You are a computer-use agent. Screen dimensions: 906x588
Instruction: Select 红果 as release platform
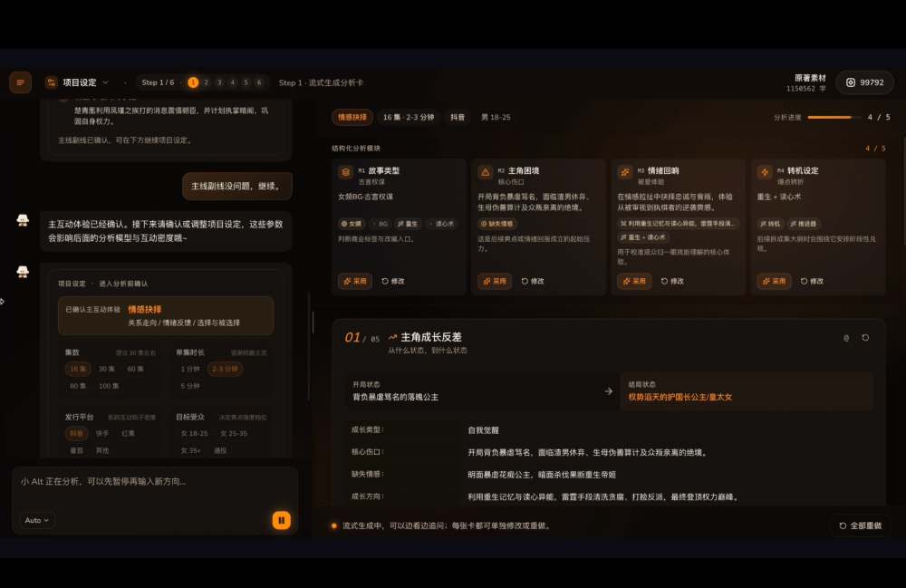[129, 434]
